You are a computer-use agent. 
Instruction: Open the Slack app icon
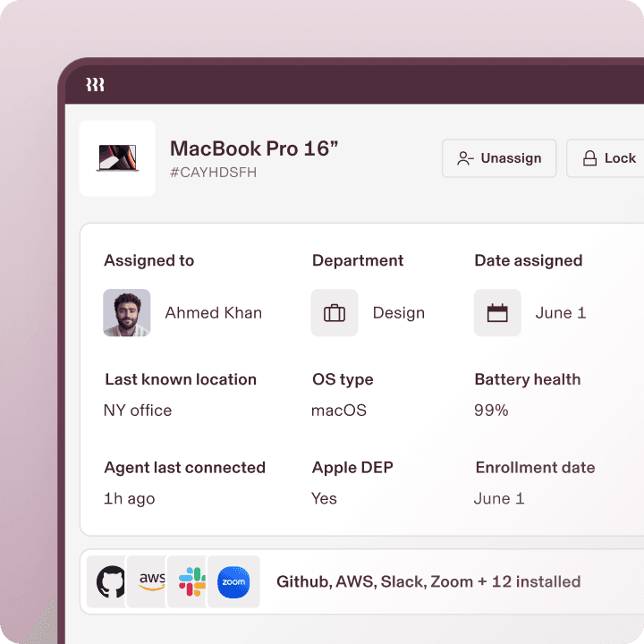[192, 582]
